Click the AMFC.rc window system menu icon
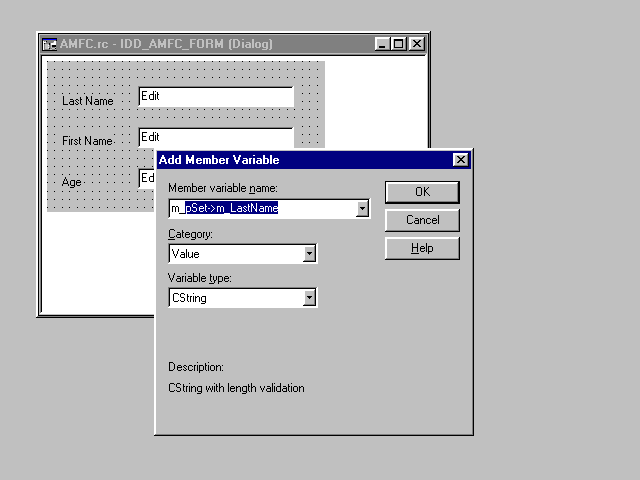640x480 pixels. click(49, 44)
